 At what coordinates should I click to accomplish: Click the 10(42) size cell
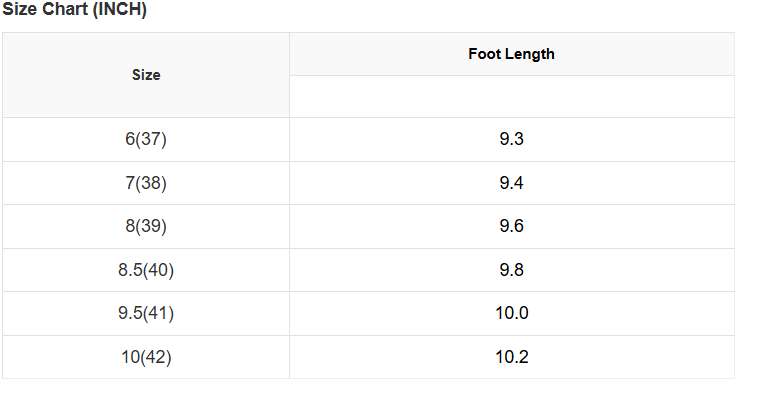pyautogui.click(x=146, y=357)
